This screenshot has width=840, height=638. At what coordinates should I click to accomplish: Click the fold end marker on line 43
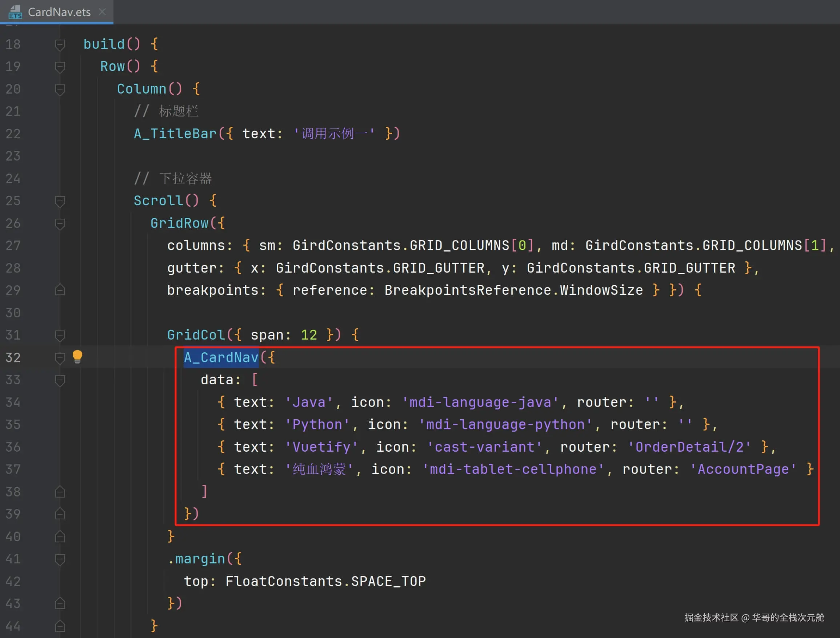point(60,603)
